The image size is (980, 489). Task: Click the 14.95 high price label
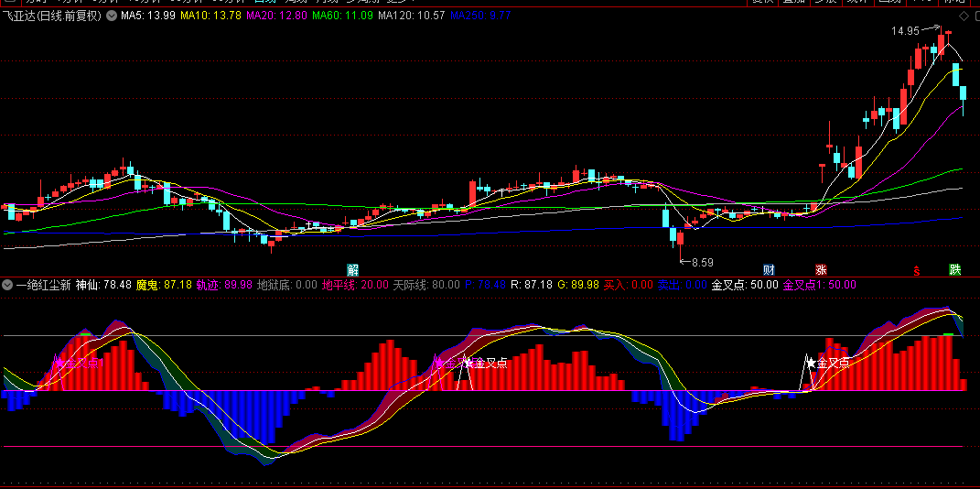click(x=904, y=30)
